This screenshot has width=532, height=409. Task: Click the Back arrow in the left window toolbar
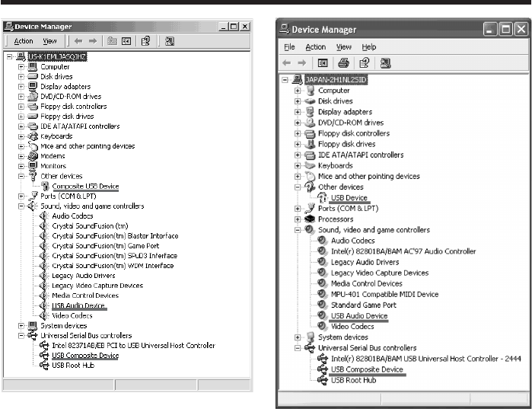(x=78, y=41)
